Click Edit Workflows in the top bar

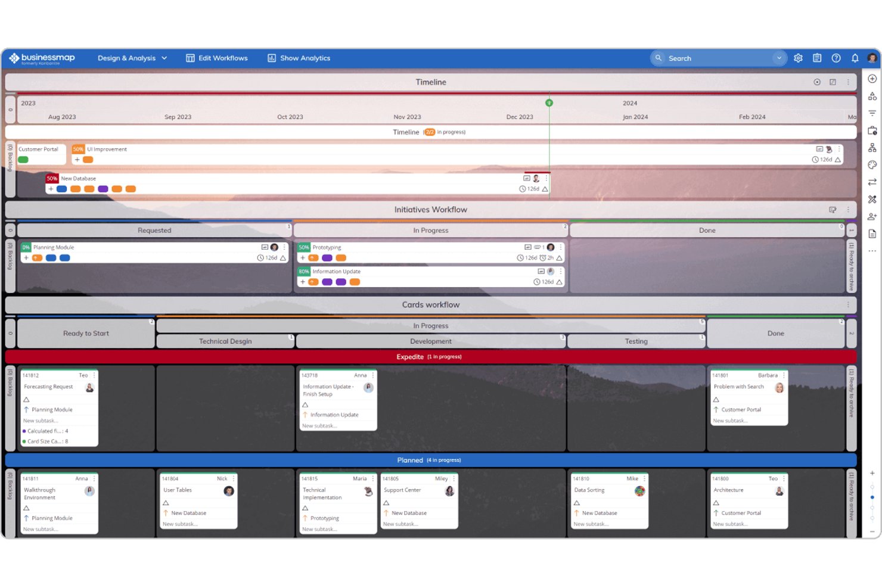pos(217,58)
